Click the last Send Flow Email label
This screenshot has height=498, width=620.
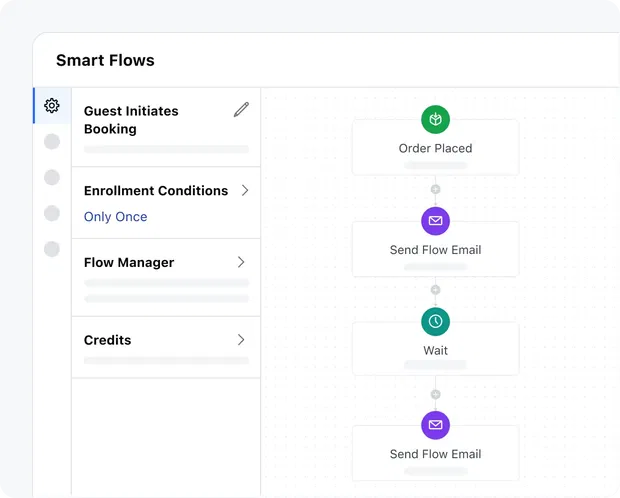(435, 454)
